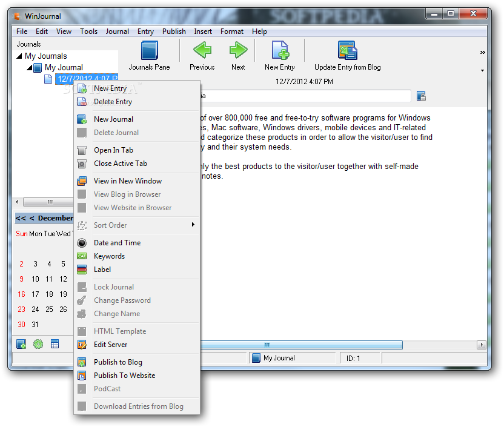
Task: Click the My Journal book icon in tree
Action: coord(38,68)
